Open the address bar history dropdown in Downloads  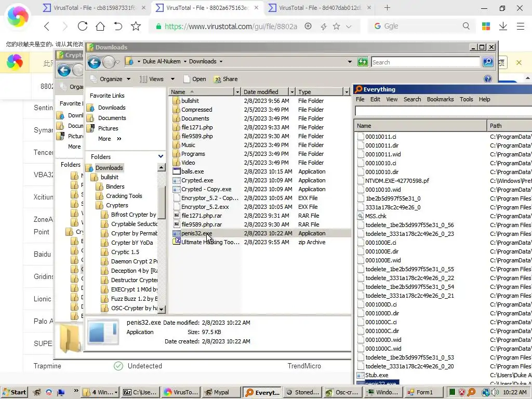click(x=350, y=62)
